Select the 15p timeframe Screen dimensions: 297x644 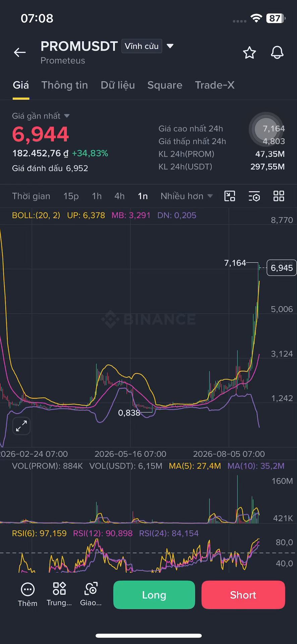71,196
